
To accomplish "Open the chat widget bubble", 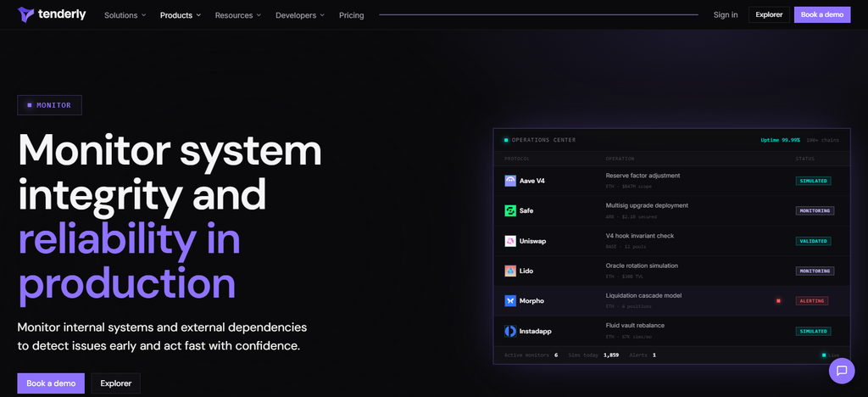I will click(x=842, y=371).
